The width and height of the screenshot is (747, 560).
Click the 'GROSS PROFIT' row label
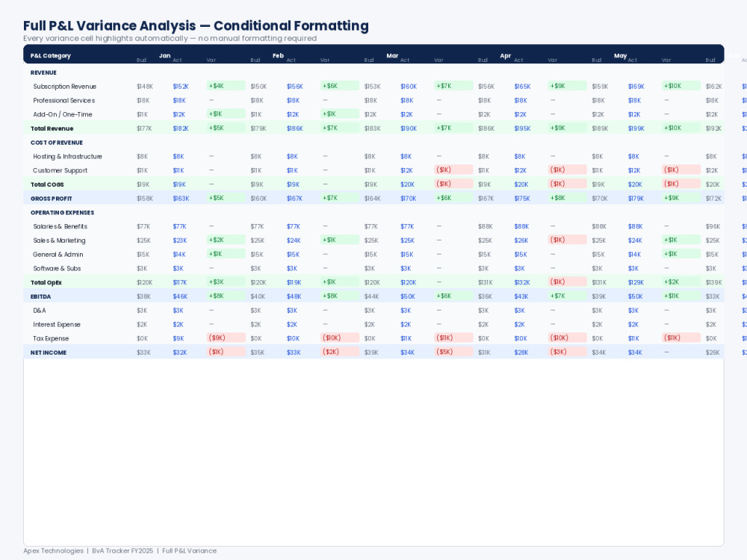click(x=51, y=199)
